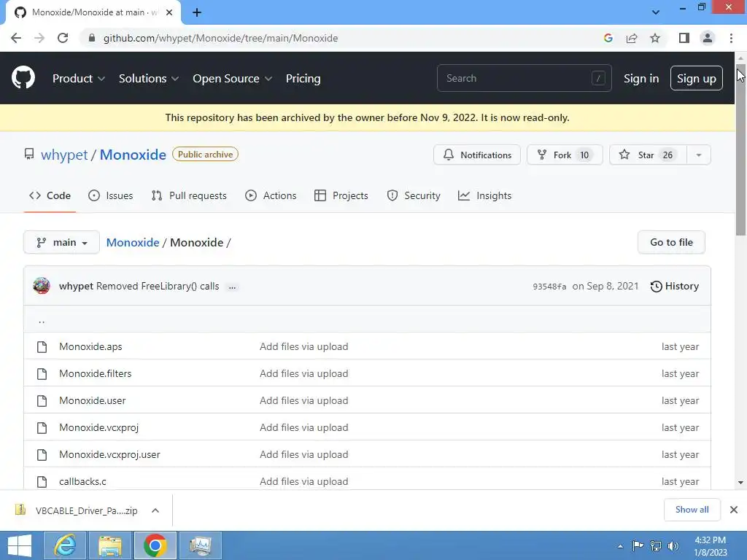Open the Star lists dropdown arrow
The image size is (747, 560).
click(699, 155)
